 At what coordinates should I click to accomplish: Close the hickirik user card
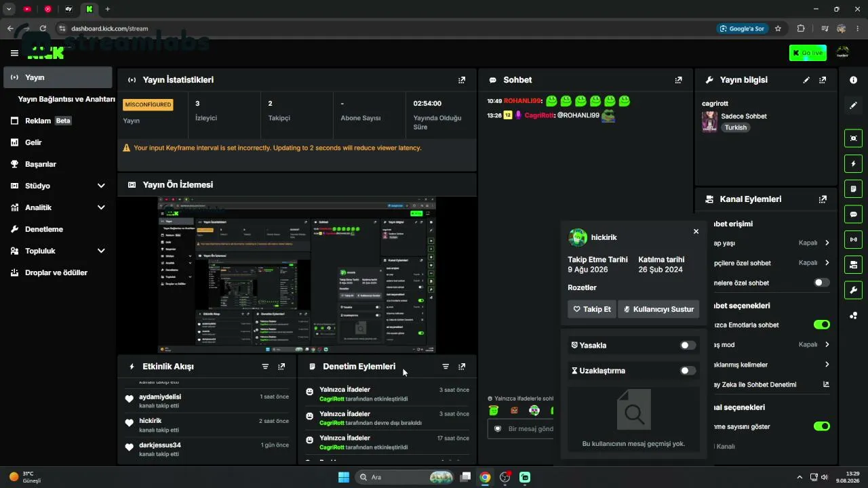(x=696, y=231)
